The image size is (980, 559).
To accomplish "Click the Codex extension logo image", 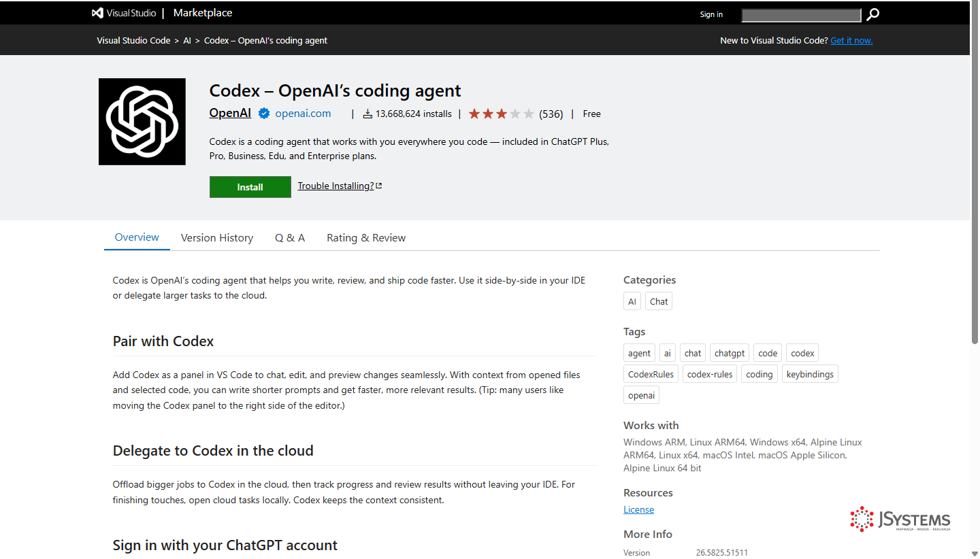I will (142, 122).
